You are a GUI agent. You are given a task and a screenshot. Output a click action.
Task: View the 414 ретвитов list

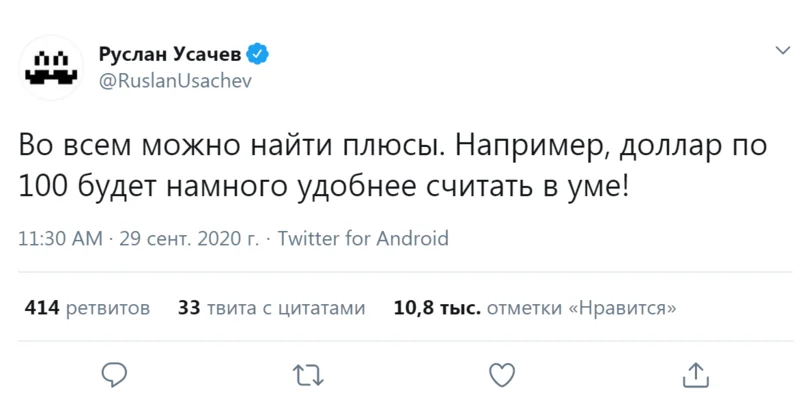pos(87,308)
